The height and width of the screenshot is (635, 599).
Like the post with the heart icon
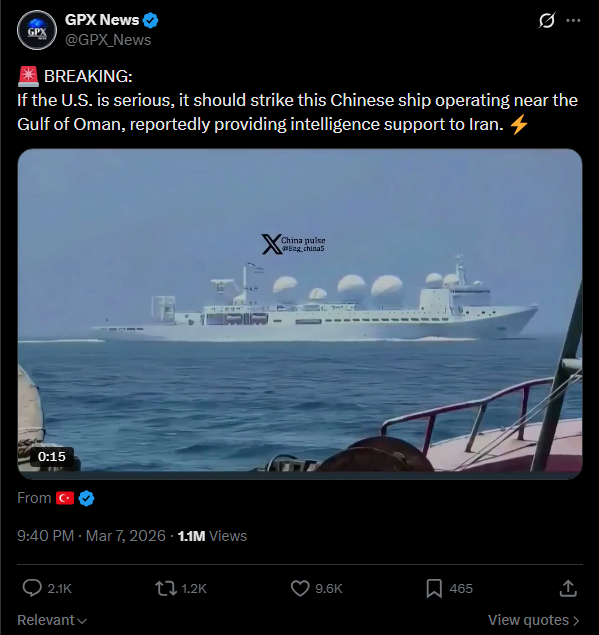click(300, 588)
